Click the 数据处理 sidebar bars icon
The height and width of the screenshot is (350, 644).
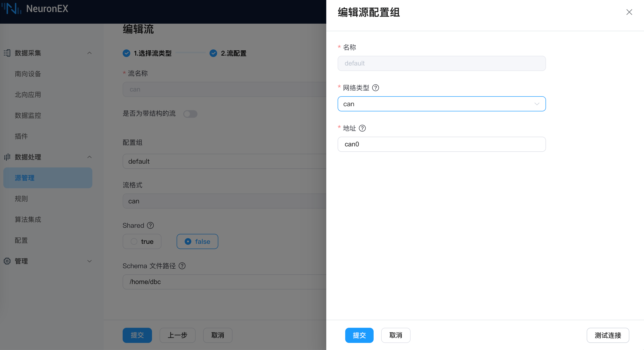pyautogui.click(x=7, y=157)
